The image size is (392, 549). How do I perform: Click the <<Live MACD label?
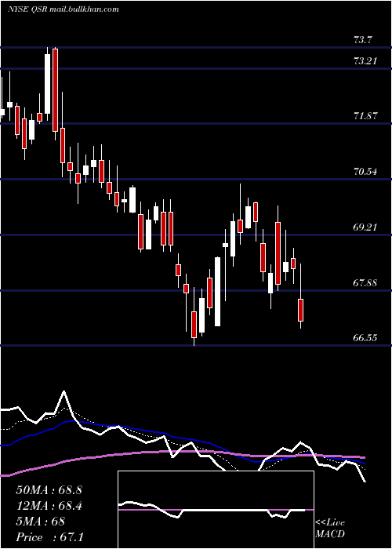pos(330,529)
